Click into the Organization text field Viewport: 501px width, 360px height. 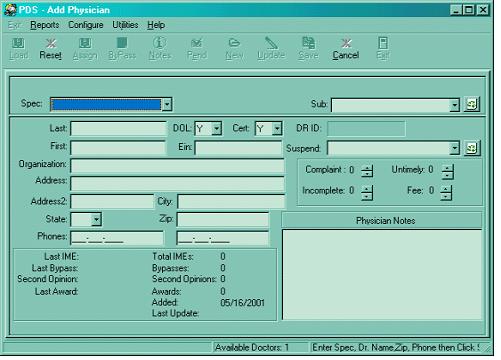(x=177, y=165)
